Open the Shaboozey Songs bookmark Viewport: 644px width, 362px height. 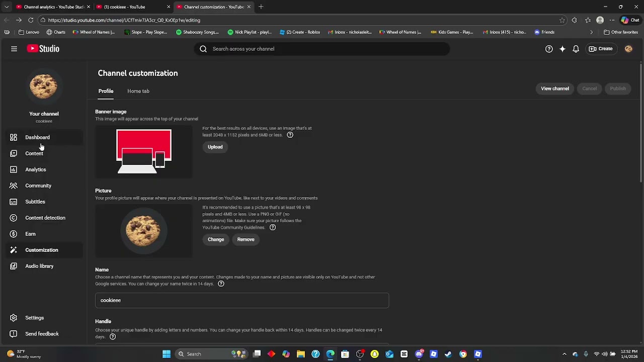[x=197, y=32]
